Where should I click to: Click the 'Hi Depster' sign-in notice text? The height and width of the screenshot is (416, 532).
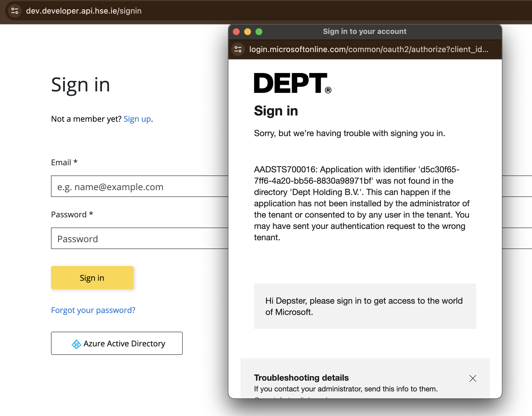[364, 306]
